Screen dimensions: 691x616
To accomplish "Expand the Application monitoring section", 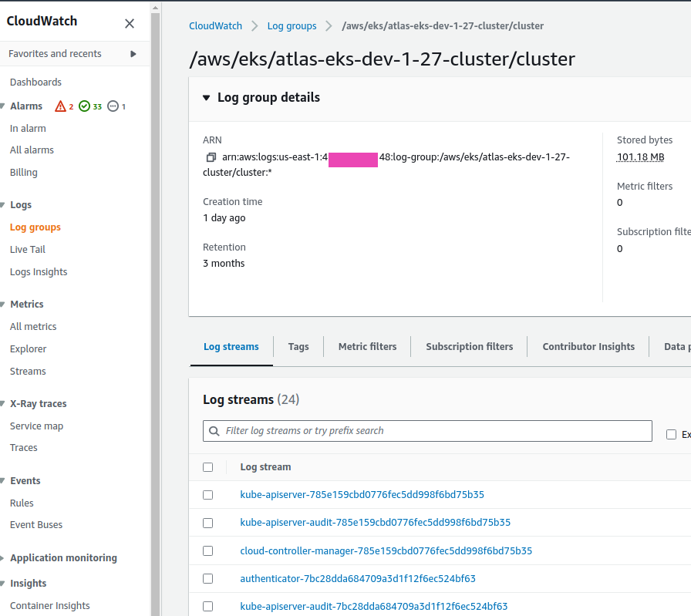I will pyautogui.click(x=2, y=558).
